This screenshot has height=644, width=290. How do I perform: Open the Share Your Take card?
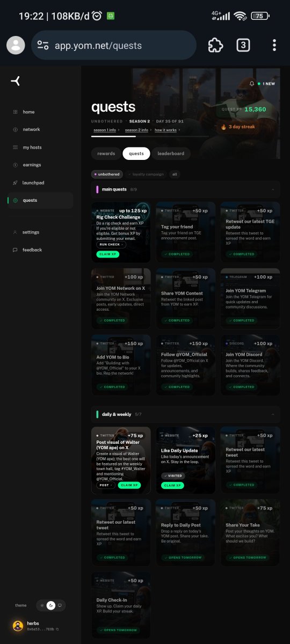pyautogui.click(x=250, y=532)
